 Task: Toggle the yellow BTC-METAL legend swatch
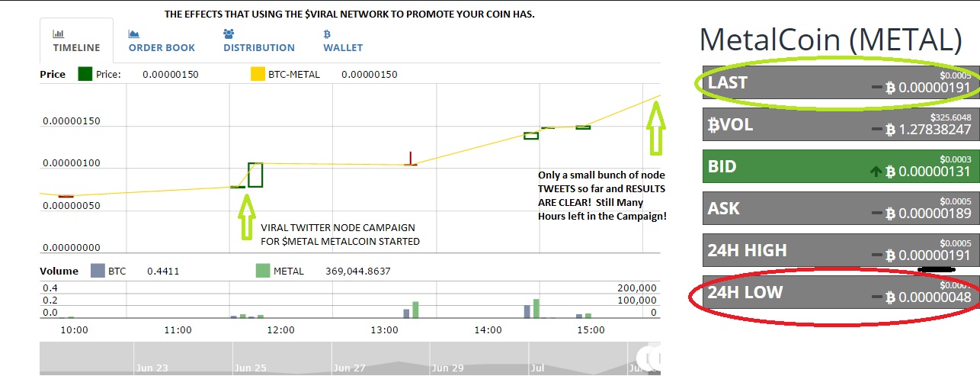tap(258, 75)
